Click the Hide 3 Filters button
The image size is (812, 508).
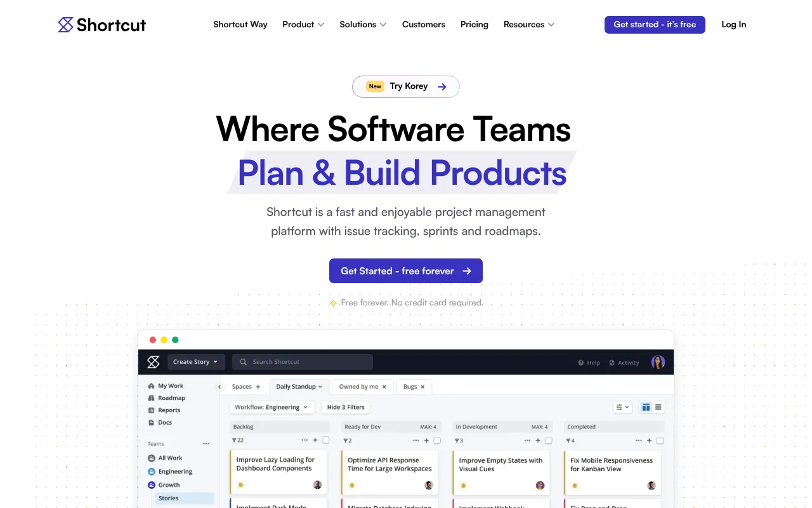tap(346, 407)
